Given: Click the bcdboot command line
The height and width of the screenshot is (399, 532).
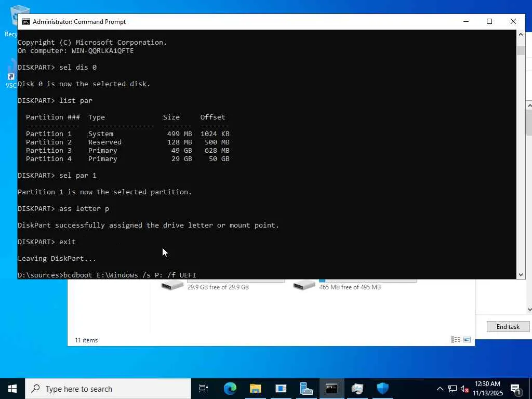Looking at the screenshot, I should click(x=107, y=275).
